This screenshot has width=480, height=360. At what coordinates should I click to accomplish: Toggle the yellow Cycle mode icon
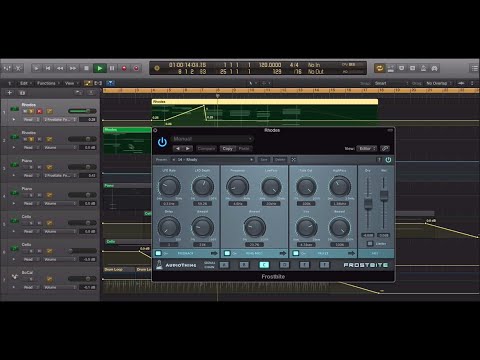tap(379, 68)
